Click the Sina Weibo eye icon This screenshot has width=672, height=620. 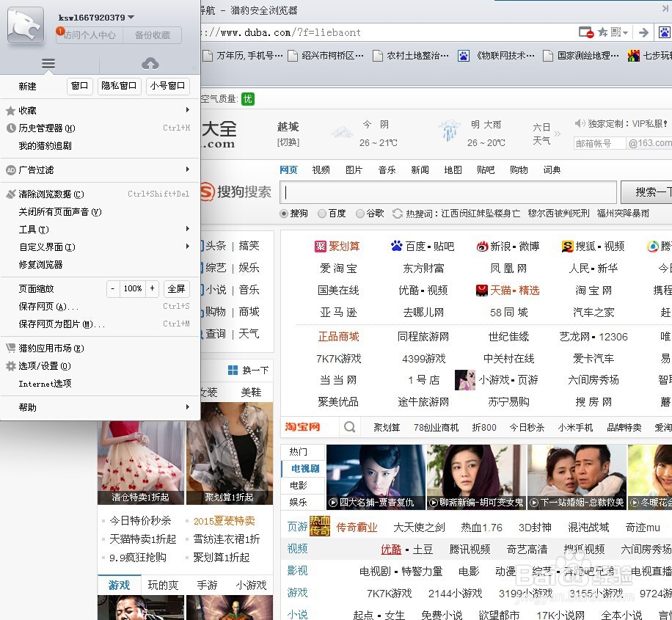tap(483, 246)
